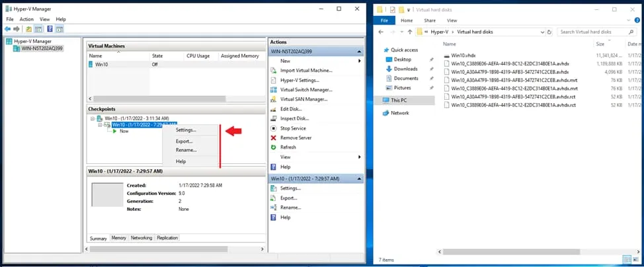Open the View ribbon tab in Explorer
Screen dimensions: 644x267
452,20
